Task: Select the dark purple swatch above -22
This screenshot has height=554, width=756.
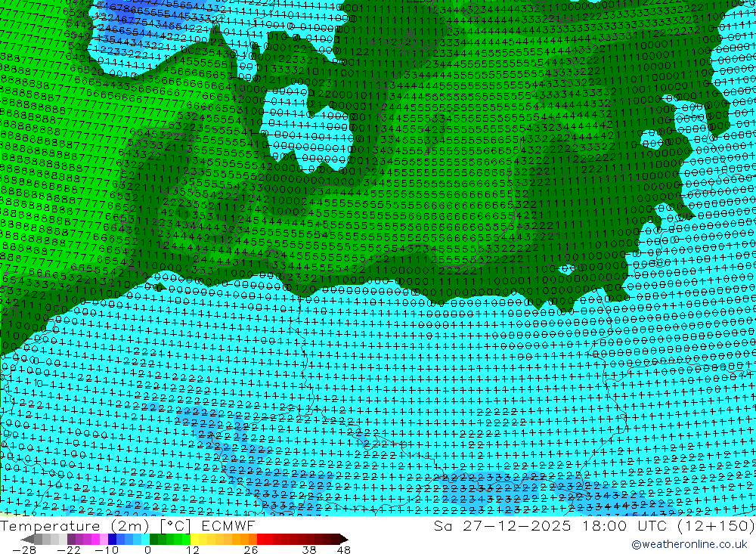Action: click(x=71, y=539)
